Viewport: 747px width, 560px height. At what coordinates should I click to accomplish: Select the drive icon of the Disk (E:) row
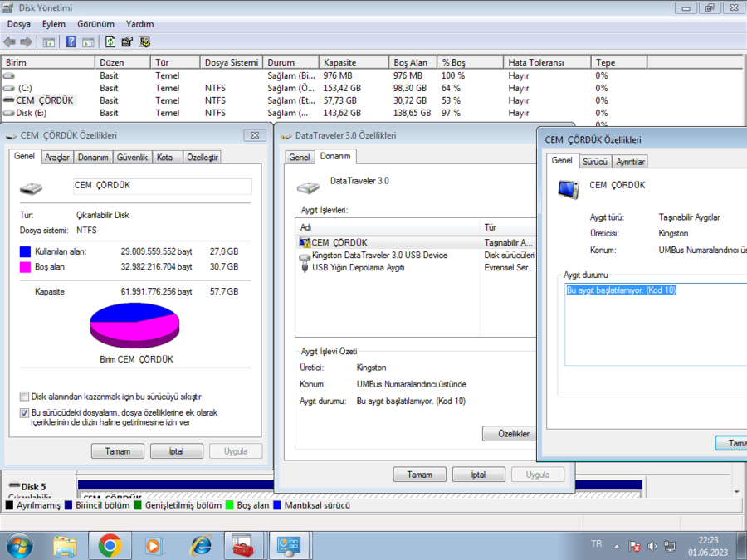tap(9, 113)
